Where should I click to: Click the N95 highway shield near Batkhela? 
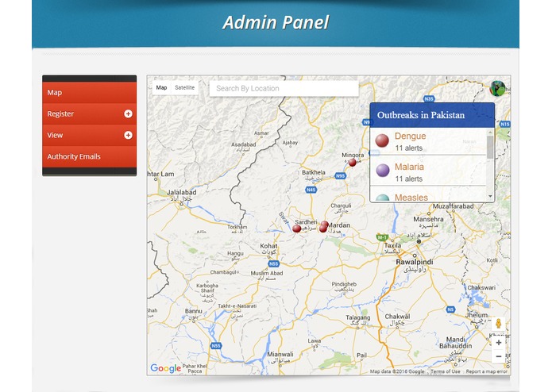pos(340,176)
